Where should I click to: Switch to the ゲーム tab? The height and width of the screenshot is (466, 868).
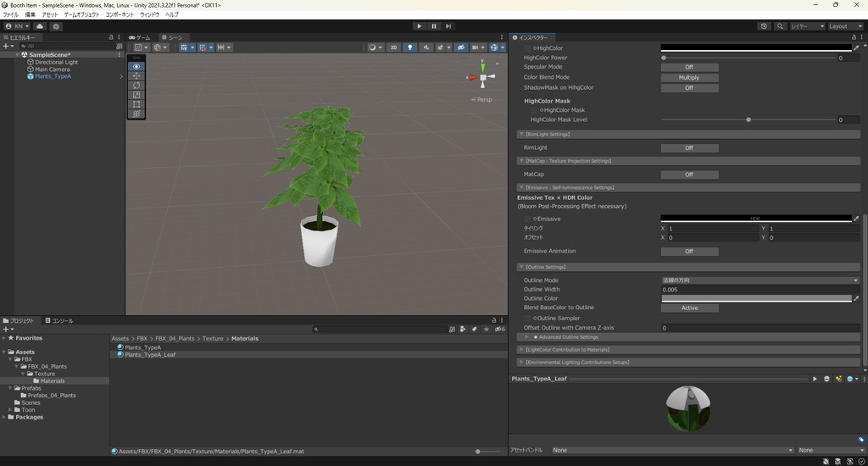pyautogui.click(x=140, y=37)
